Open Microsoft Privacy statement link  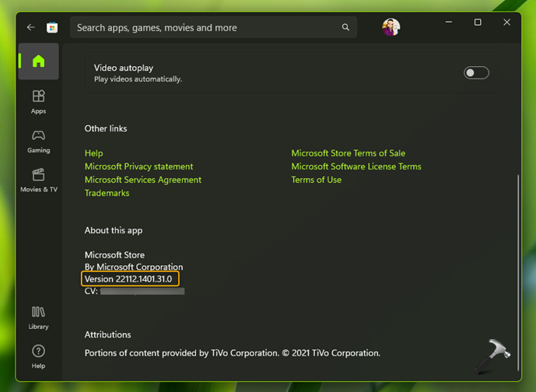138,166
